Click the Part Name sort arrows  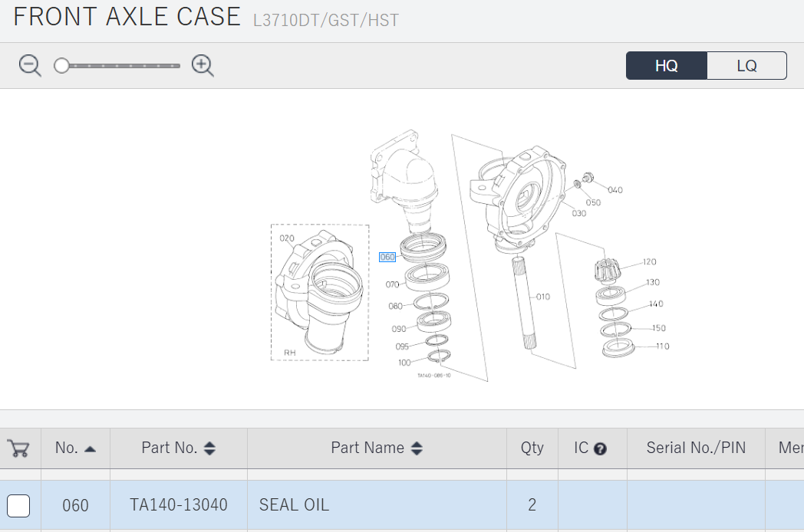click(417, 448)
